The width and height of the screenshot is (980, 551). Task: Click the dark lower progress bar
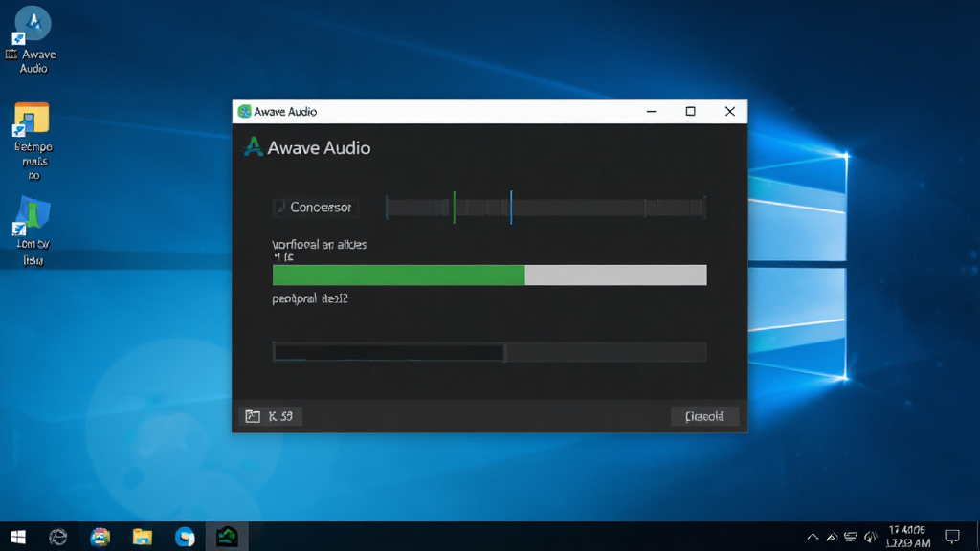tap(489, 352)
